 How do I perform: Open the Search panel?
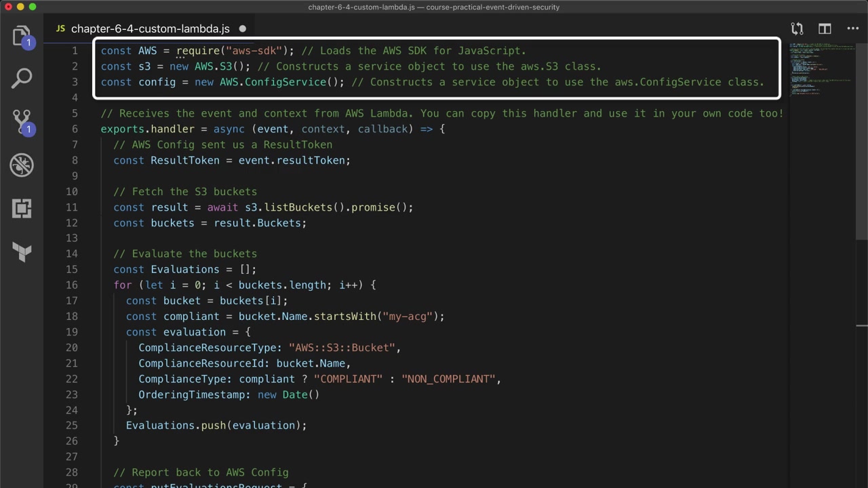(x=22, y=78)
